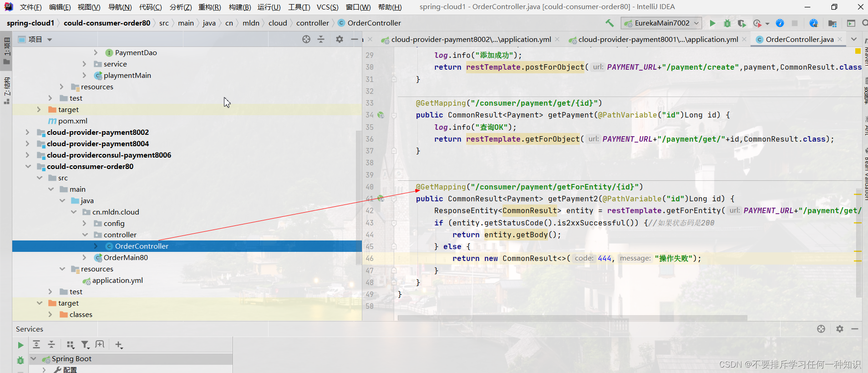868x373 pixels.
Task: Start debugging with the green bug icon
Action: coord(727,23)
